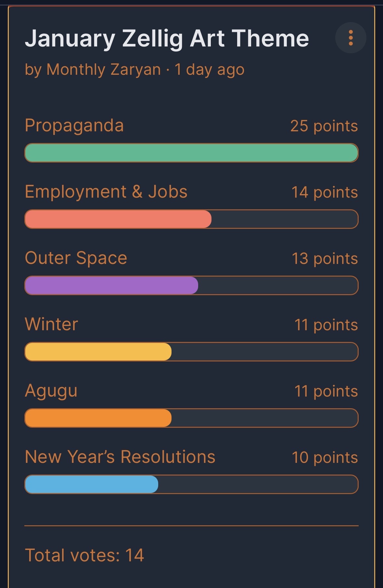Click the blue New Year's Resolutions bar
383x588 pixels.
[92, 484]
